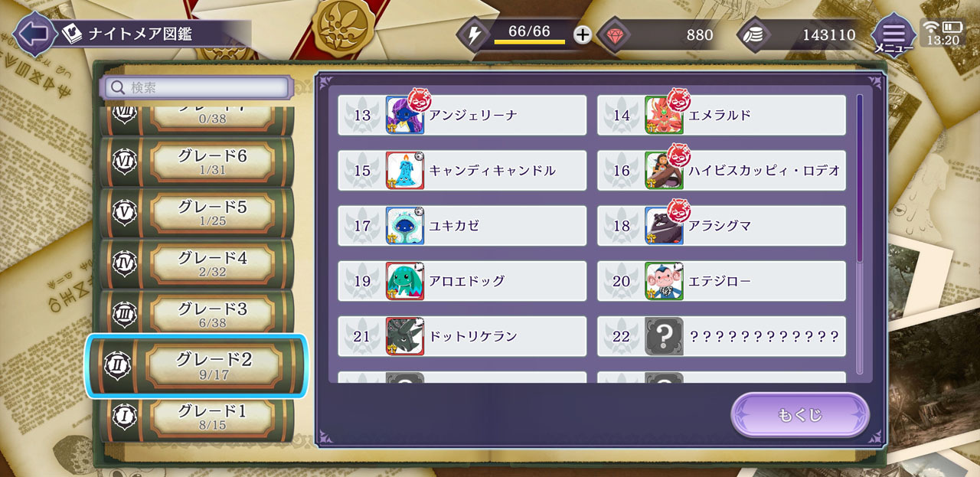This screenshot has height=477, width=980.
Task: Open the ハイビスカッピィ・ロデオ entry
Action: coord(721,170)
